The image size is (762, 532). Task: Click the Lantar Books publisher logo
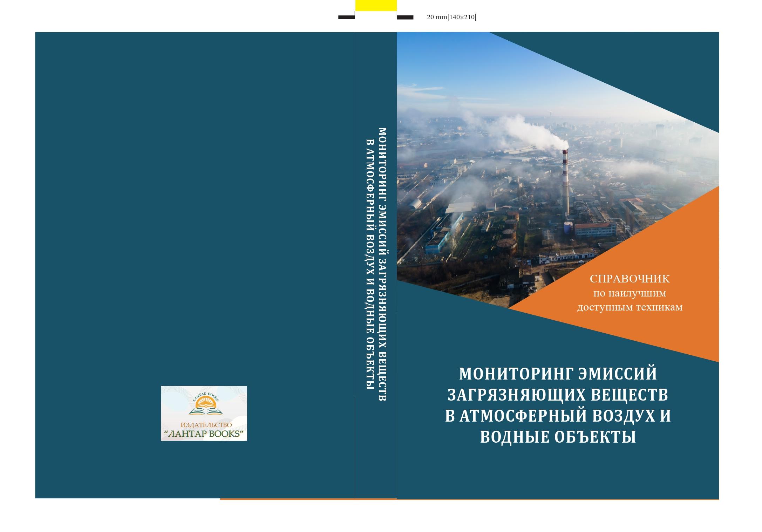[204, 413]
